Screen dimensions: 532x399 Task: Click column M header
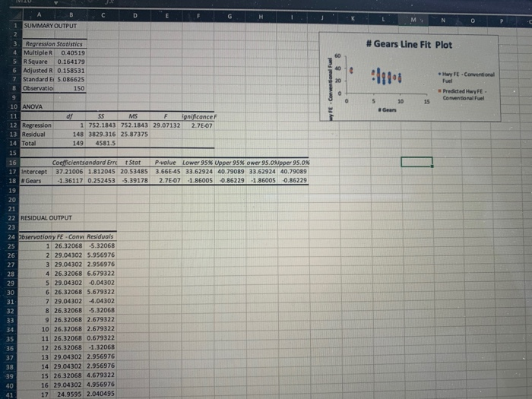click(413, 20)
